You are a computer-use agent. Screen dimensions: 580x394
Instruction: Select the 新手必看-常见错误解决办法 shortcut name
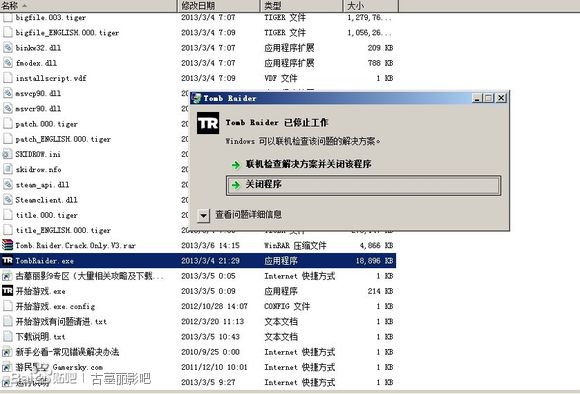point(67,351)
